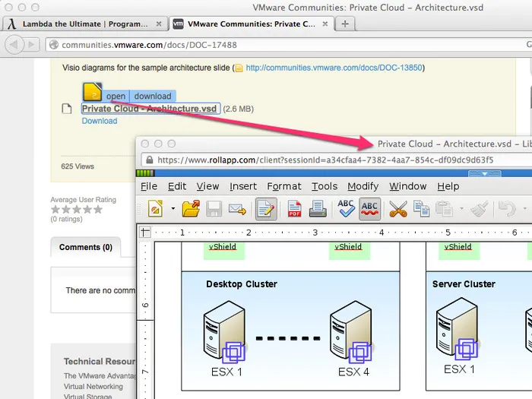Export directly as PDF icon
The width and height of the screenshot is (532, 399).
[x=295, y=208]
